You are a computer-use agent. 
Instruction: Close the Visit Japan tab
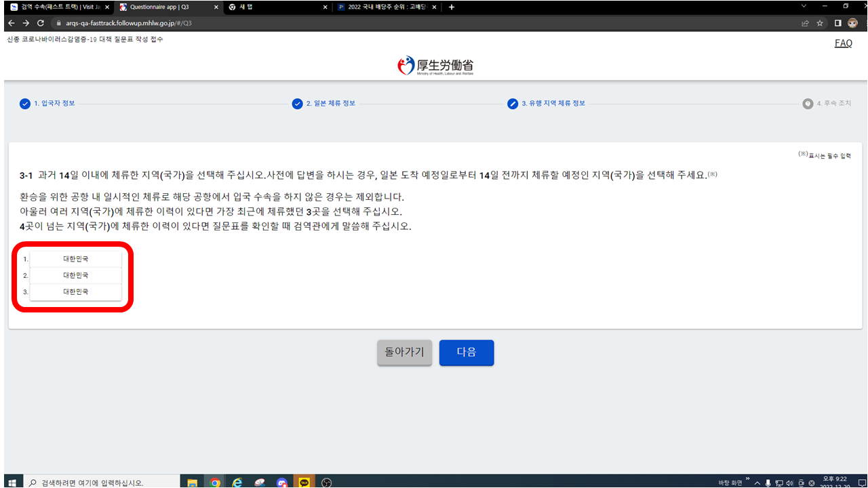tap(106, 7)
